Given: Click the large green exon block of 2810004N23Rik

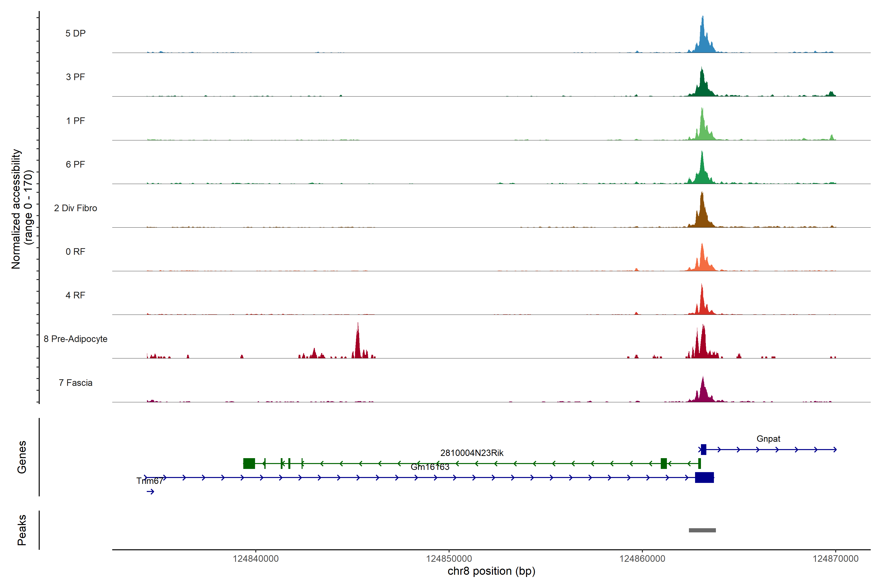Looking at the screenshot, I should [249, 464].
